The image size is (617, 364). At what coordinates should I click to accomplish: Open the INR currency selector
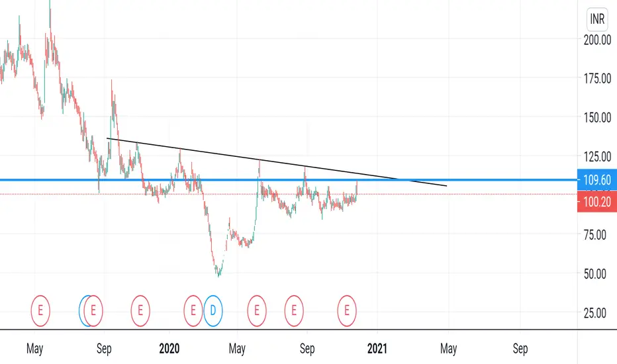(597, 19)
